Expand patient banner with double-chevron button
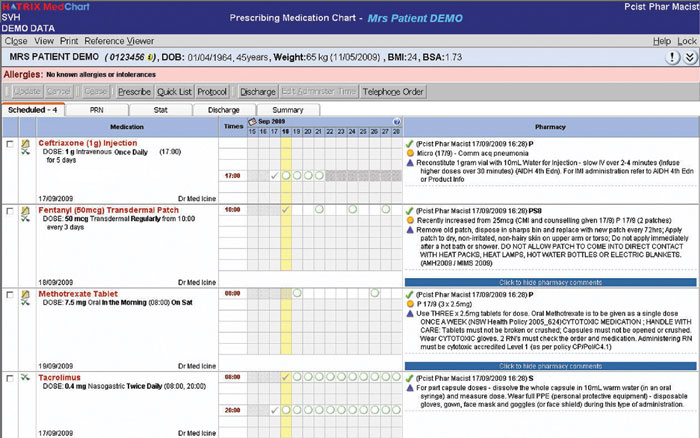Viewport: 700px width, 438px height. 687,59
